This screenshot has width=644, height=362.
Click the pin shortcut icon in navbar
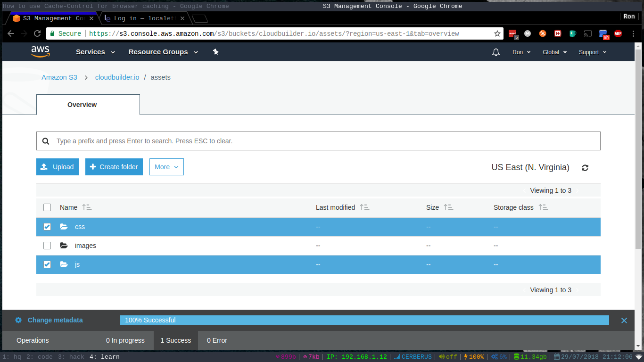tap(215, 52)
